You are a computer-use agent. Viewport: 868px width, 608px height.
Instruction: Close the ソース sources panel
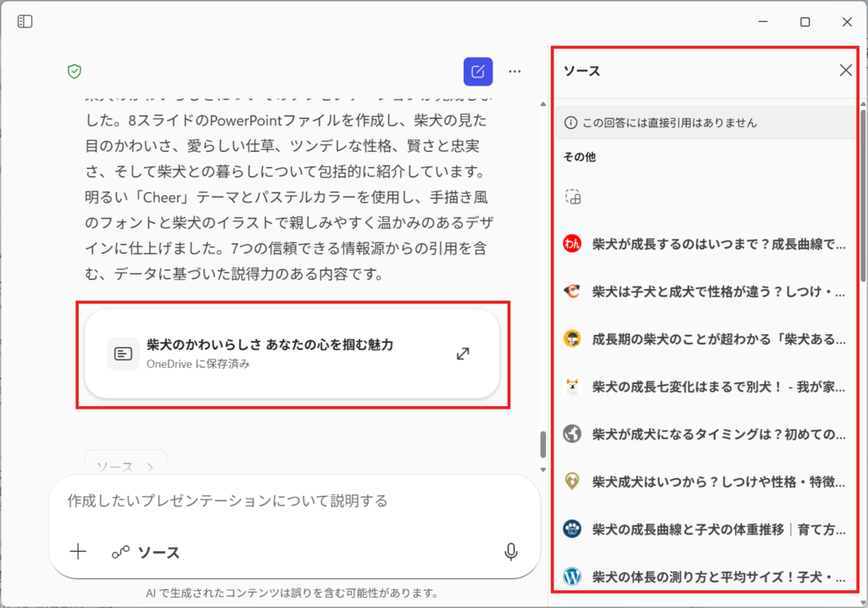pyautogui.click(x=845, y=70)
